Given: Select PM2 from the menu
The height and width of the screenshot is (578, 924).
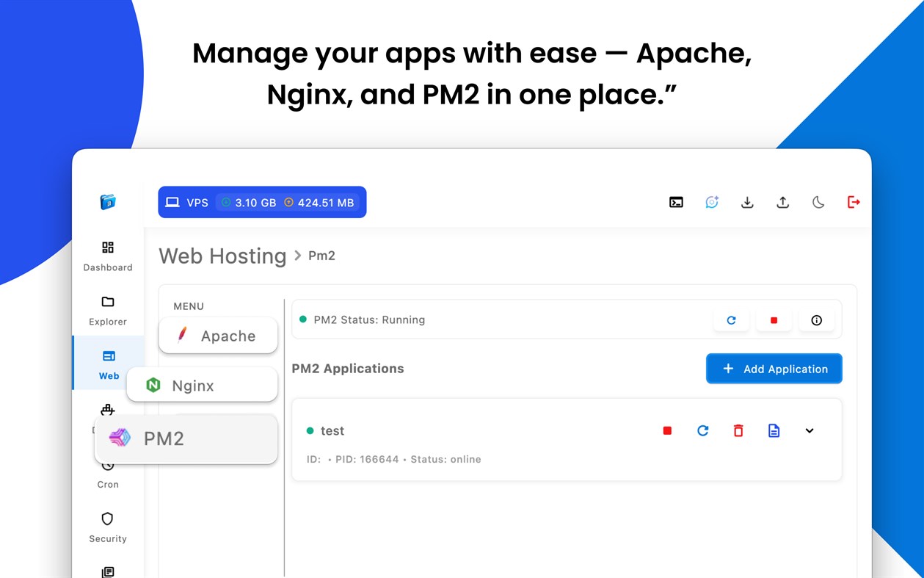Looking at the screenshot, I should (x=186, y=438).
